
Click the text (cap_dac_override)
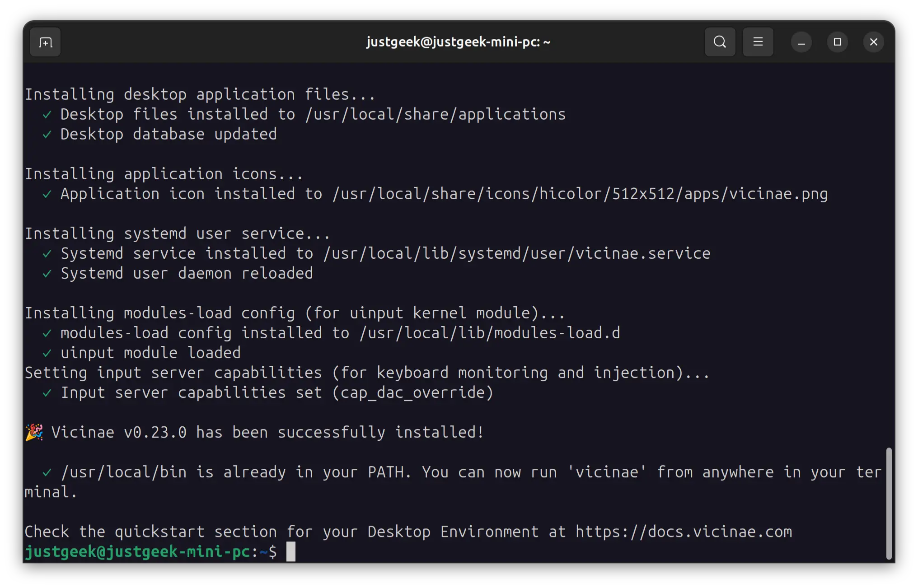click(x=413, y=392)
